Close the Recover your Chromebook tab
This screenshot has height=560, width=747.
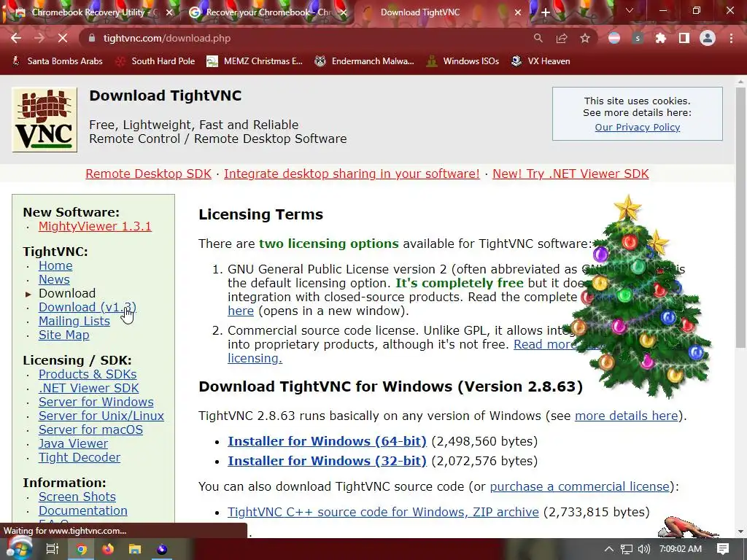pyautogui.click(x=344, y=13)
